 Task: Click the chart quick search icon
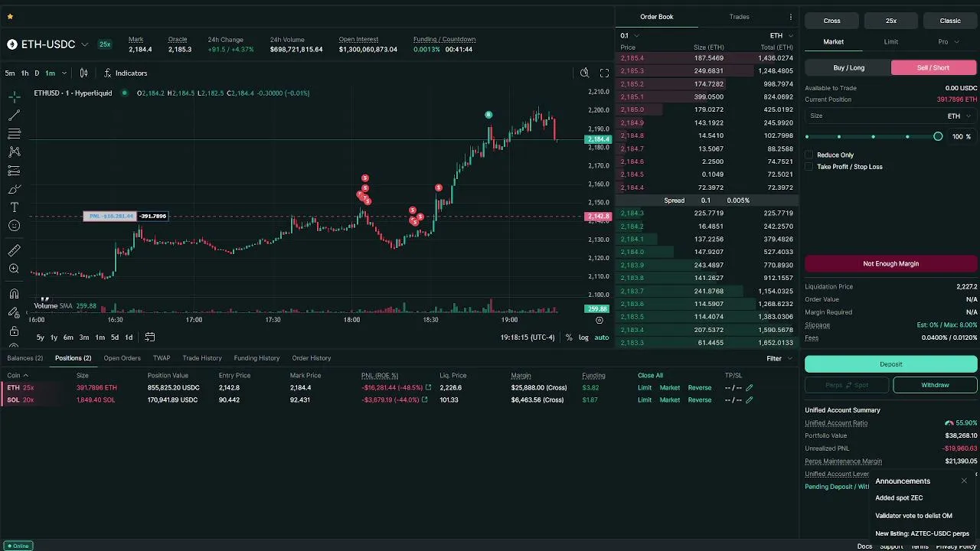coord(584,73)
